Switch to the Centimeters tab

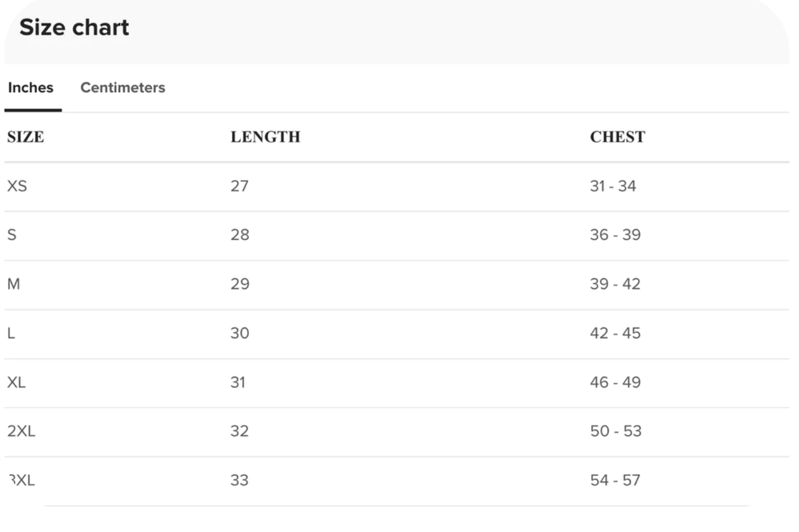tap(123, 88)
